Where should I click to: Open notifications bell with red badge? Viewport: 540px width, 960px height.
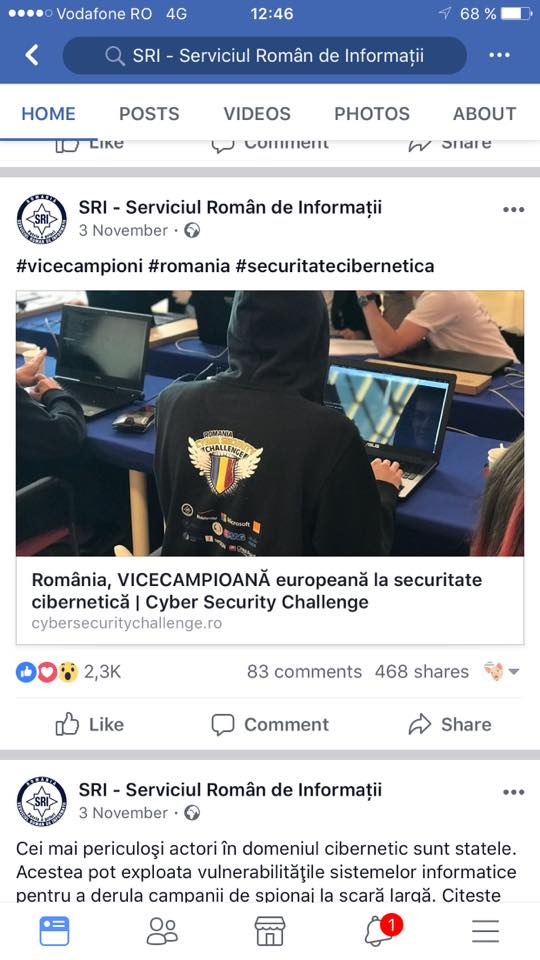[x=382, y=931]
